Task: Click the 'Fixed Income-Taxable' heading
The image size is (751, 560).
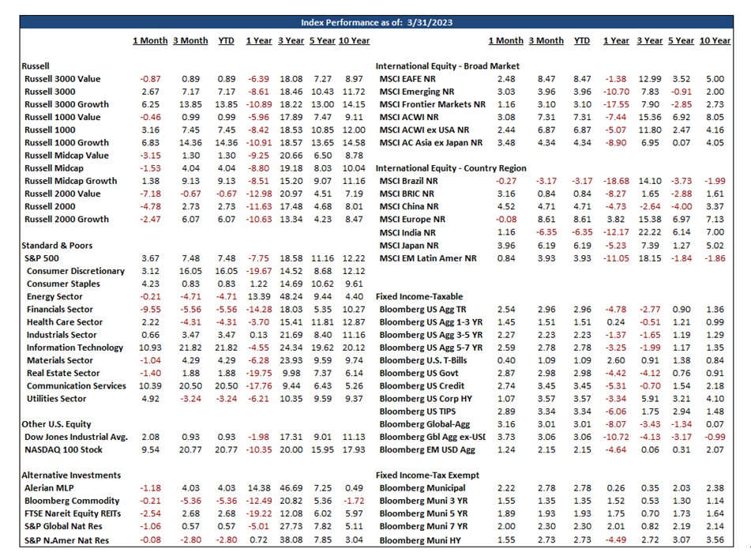Action: coord(419,296)
